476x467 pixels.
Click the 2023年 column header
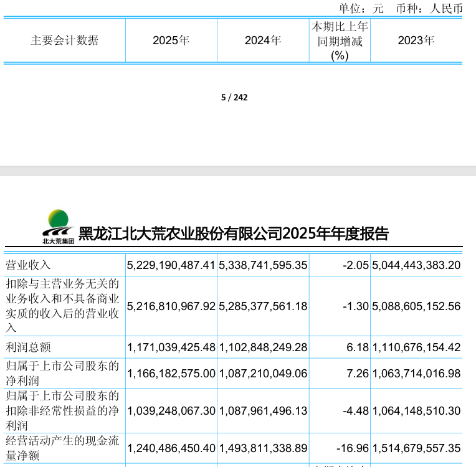pos(416,40)
